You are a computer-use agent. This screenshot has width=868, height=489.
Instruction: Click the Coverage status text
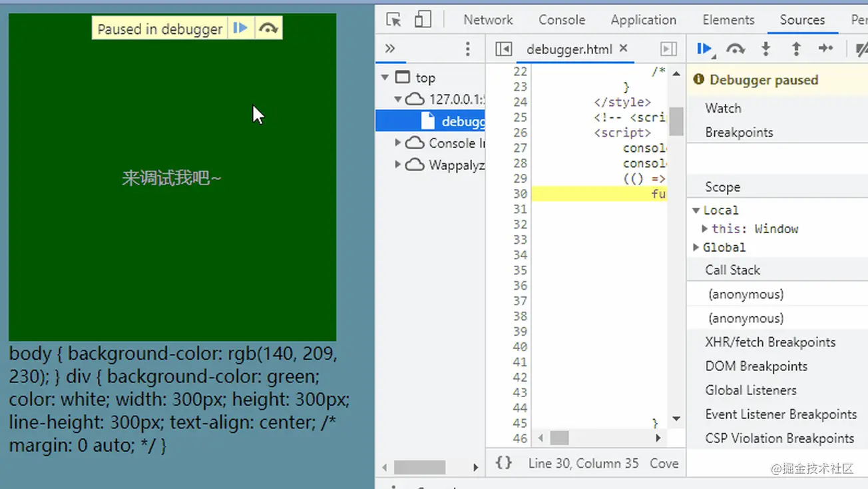[x=664, y=463]
